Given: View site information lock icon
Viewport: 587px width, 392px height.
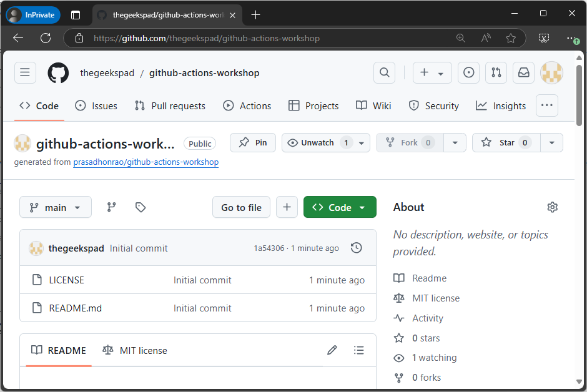Looking at the screenshot, I should 79,38.
